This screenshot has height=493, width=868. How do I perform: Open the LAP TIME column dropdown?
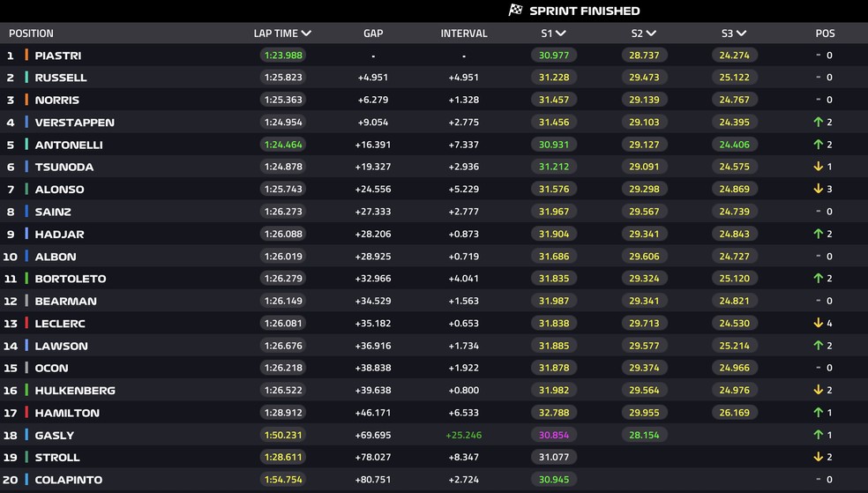[306, 34]
